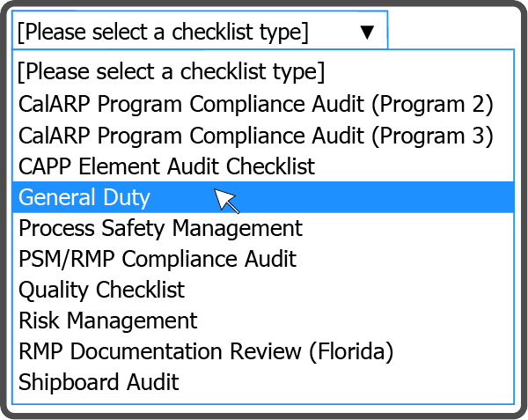Pick Process Safety Management from list

pos(263,228)
